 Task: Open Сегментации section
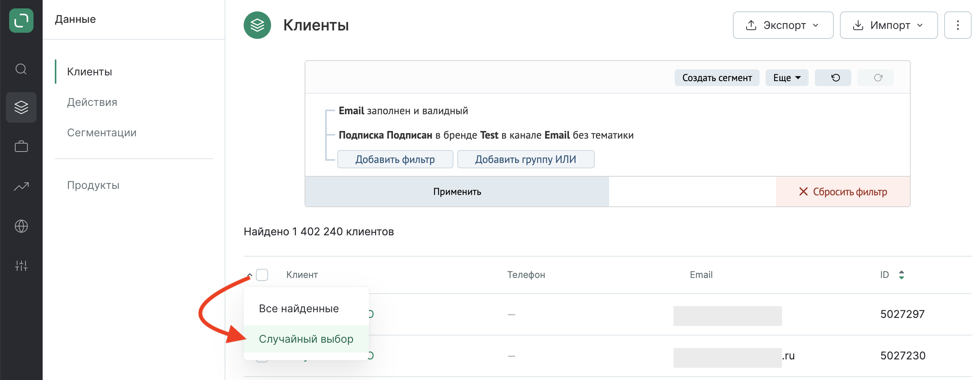point(102,133)
